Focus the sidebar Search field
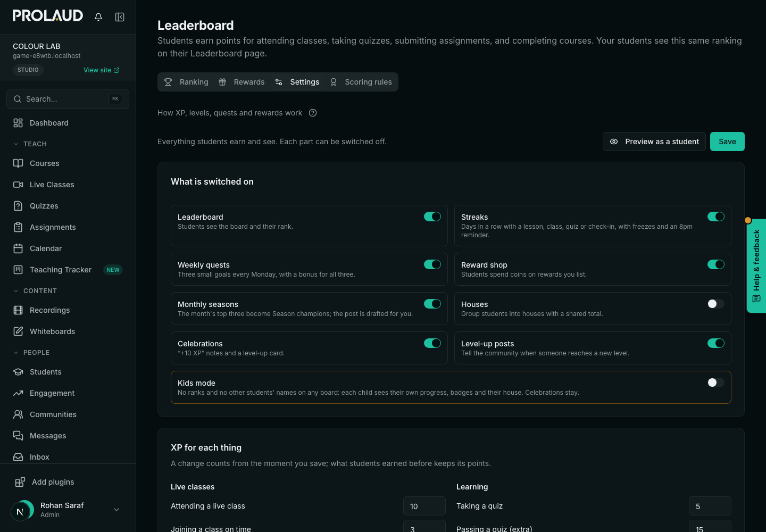The image size is (766, 532). (x=68, y=99)
